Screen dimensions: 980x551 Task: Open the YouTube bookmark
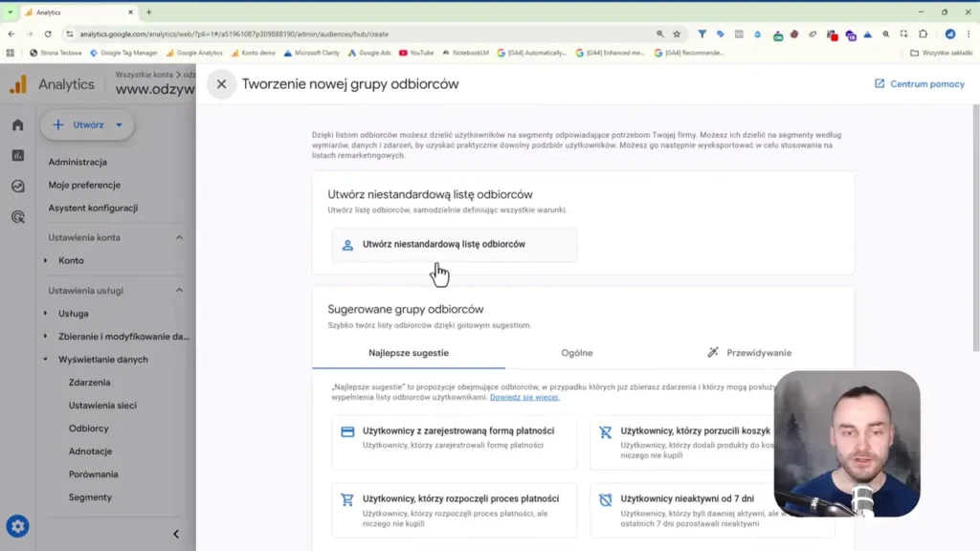pos(416,54)
